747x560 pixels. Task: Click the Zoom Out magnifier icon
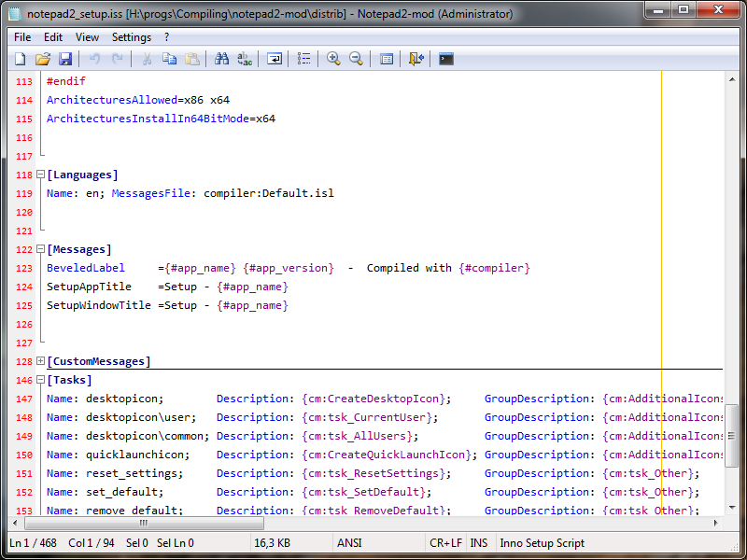tap(356, 59)
